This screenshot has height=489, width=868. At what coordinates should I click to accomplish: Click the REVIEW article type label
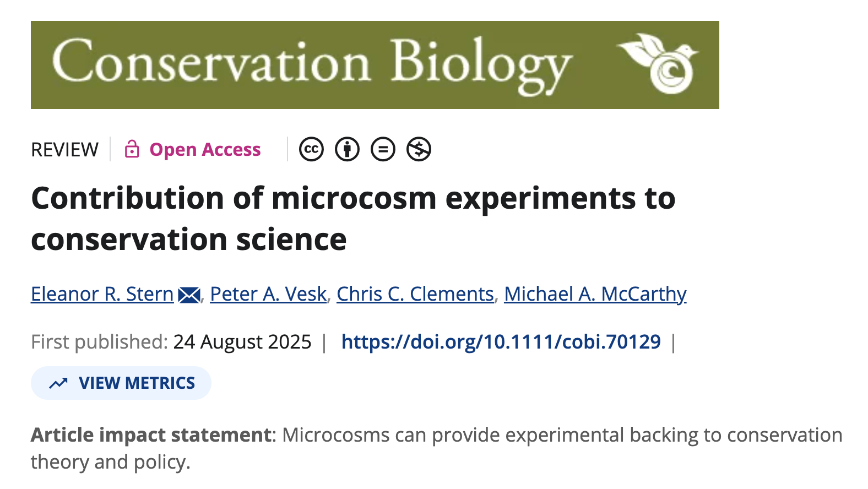pos(65,150)
